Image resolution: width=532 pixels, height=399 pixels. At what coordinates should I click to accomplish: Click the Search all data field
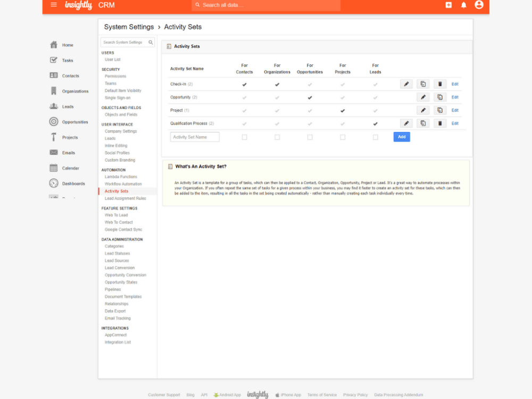pyautogui.click(x=266, y=5)
